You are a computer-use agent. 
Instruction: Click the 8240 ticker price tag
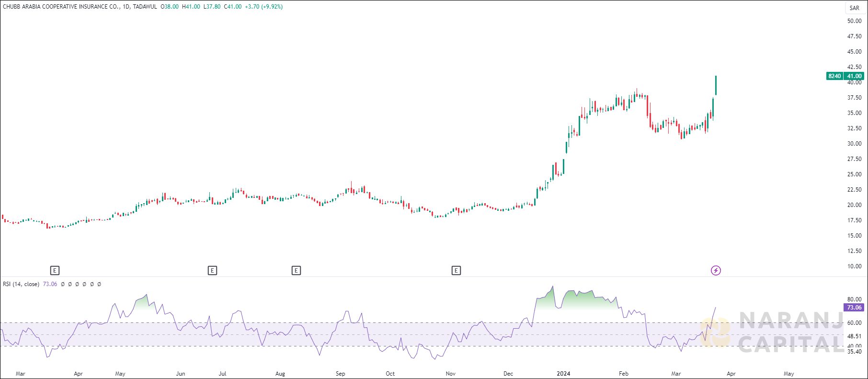(x=835, y=76)
